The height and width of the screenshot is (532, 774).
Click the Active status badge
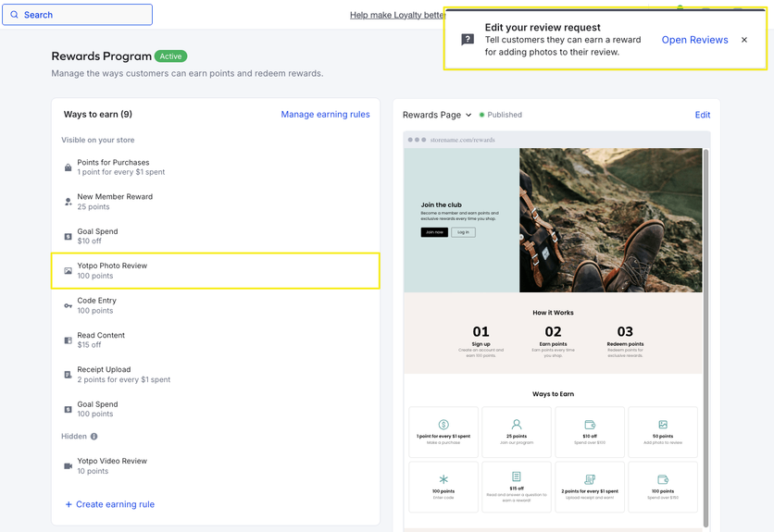[170, 56]
